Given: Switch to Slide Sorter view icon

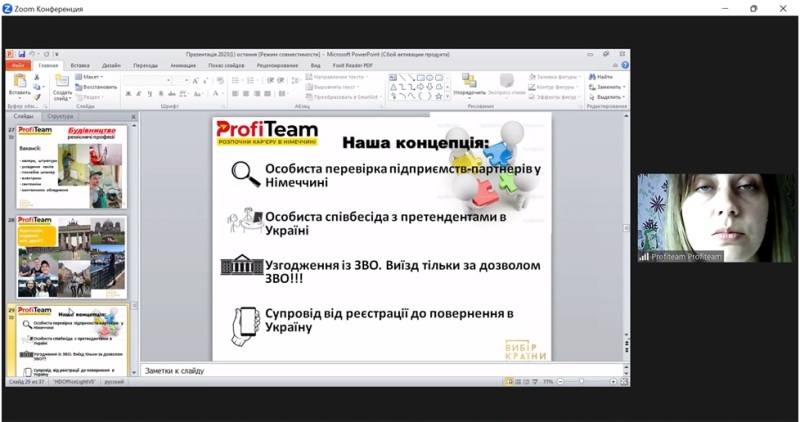Looking at the screenshot, I should [x=518, y=382].
